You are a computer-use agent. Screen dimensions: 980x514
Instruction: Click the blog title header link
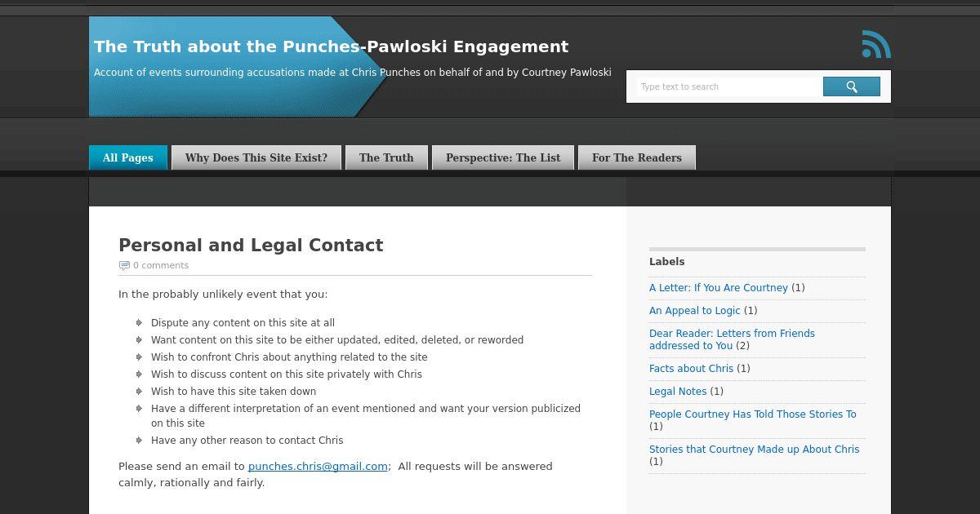coord(331,47)
